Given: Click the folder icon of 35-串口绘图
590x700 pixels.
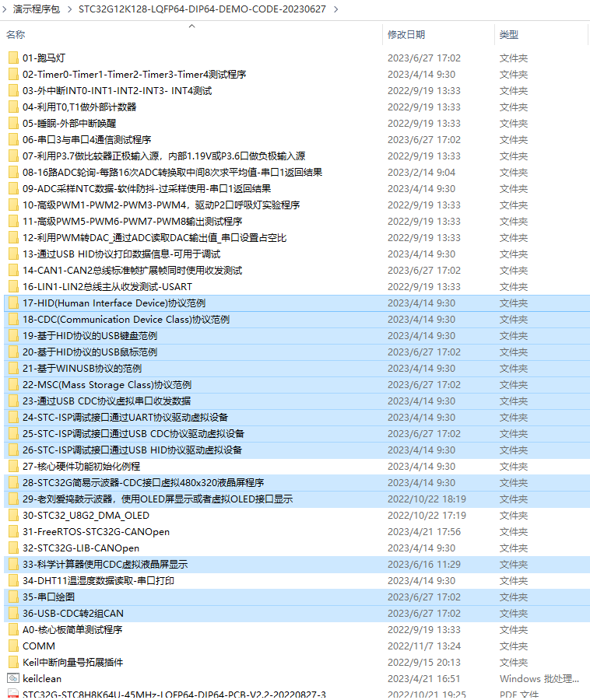Looking at the screenshot, I should pyautogui.click(x=13, y=597).
